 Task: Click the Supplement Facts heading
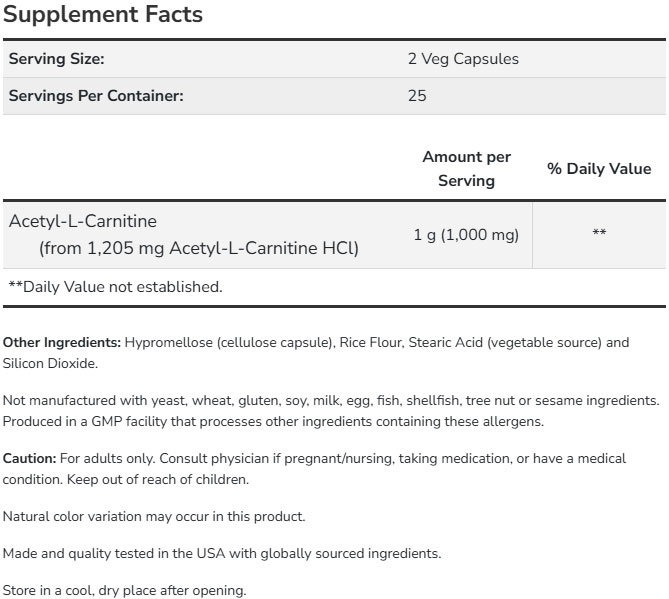pos(103,15)
